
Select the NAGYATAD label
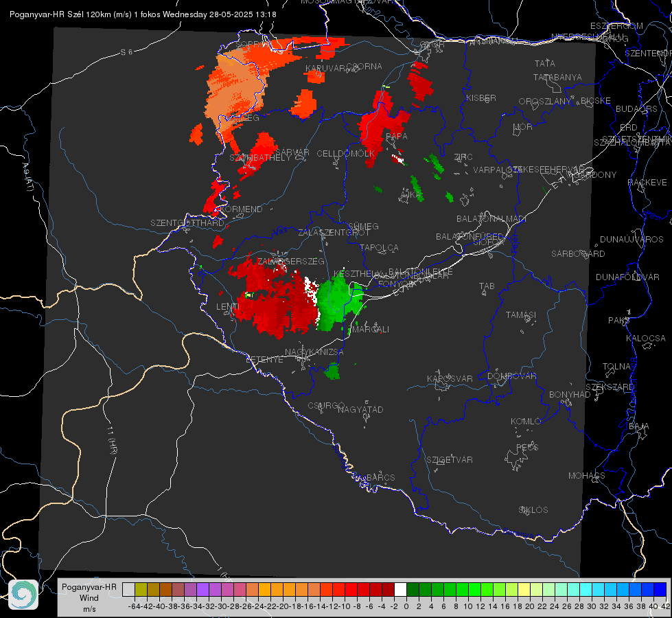(x=360, y=409)
